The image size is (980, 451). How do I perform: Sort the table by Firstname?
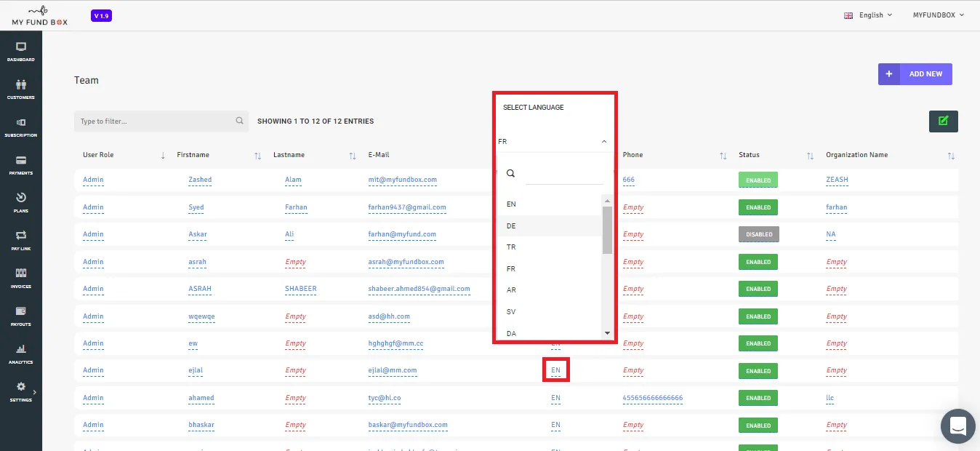pyautogui.click(x=257, y=156)
